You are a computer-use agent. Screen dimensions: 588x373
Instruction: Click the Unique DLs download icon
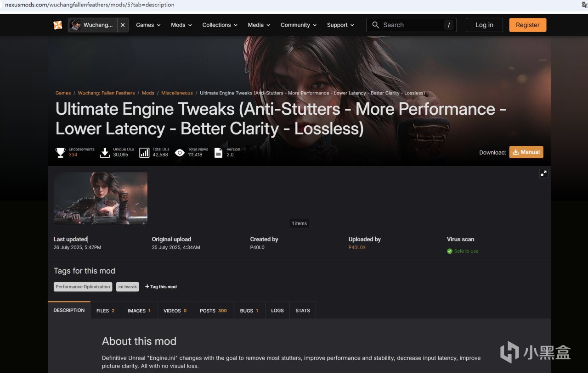click(105, 152)
